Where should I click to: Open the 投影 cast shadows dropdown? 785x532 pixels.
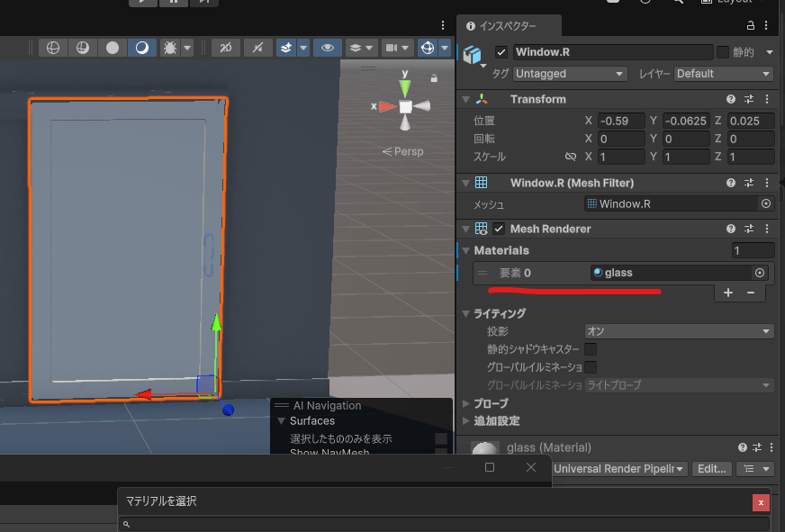(x=679, y=331)
